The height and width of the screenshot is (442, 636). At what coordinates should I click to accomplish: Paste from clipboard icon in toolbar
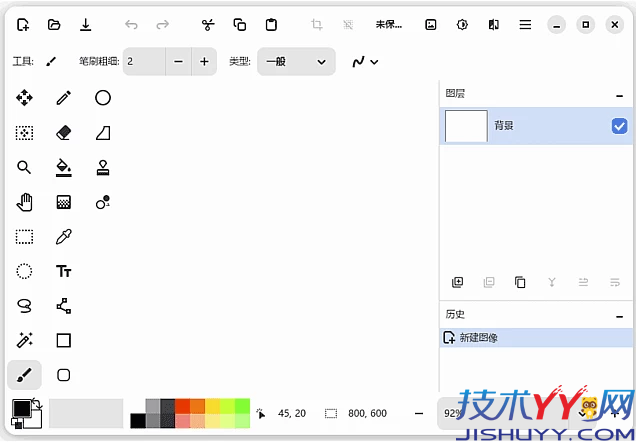coord(271,25)
